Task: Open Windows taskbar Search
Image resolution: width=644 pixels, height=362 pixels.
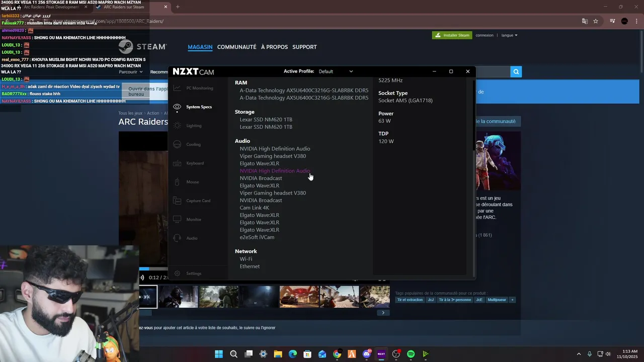Action: (233, 354)
